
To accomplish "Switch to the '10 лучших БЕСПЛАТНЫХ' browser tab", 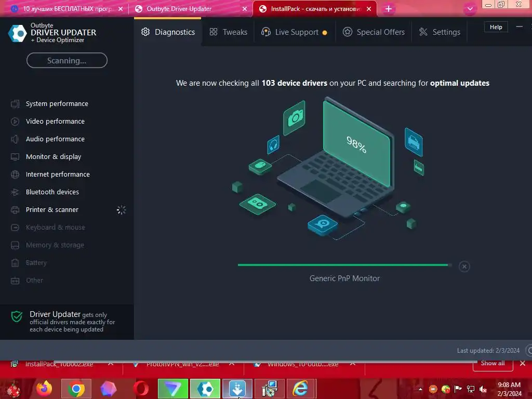I will [66, 9].
